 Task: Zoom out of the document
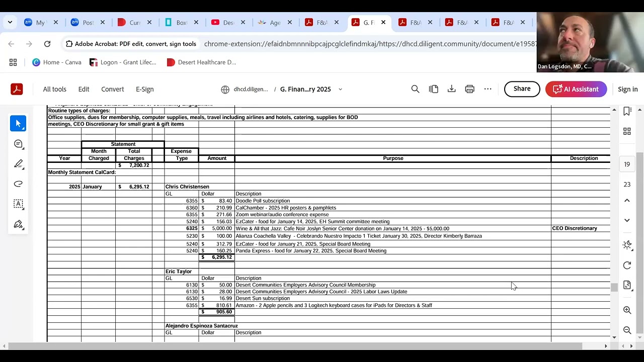click(x=627, y=330)
